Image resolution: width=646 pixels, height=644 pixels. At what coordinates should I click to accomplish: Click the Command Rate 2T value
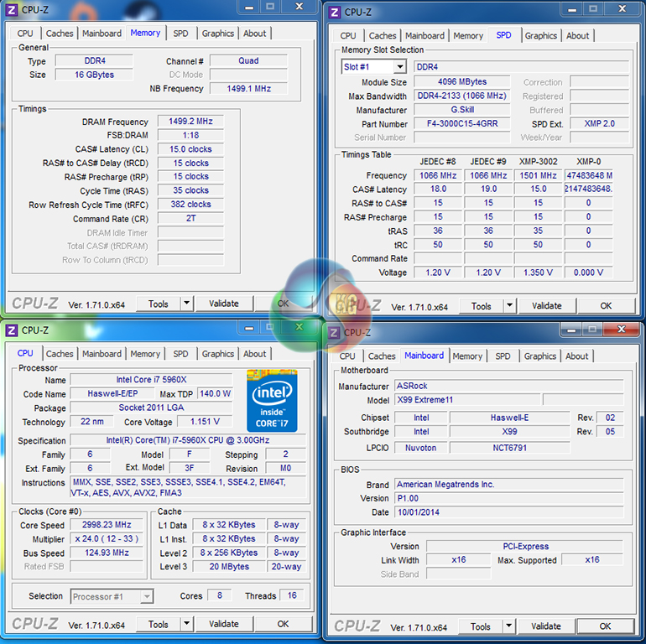(190, 218)
